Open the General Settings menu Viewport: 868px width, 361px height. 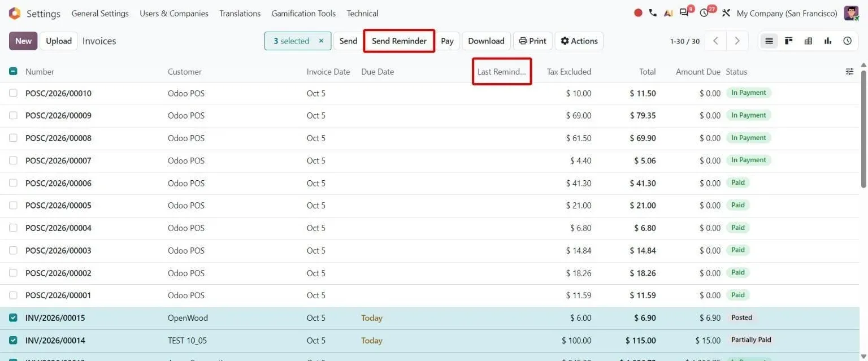[x=100, y=13]
